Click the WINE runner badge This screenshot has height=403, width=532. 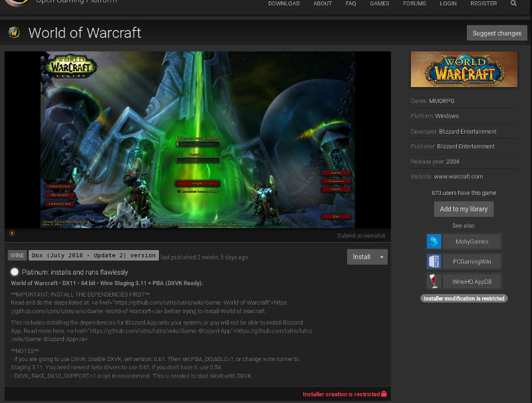tap(17, 255)
